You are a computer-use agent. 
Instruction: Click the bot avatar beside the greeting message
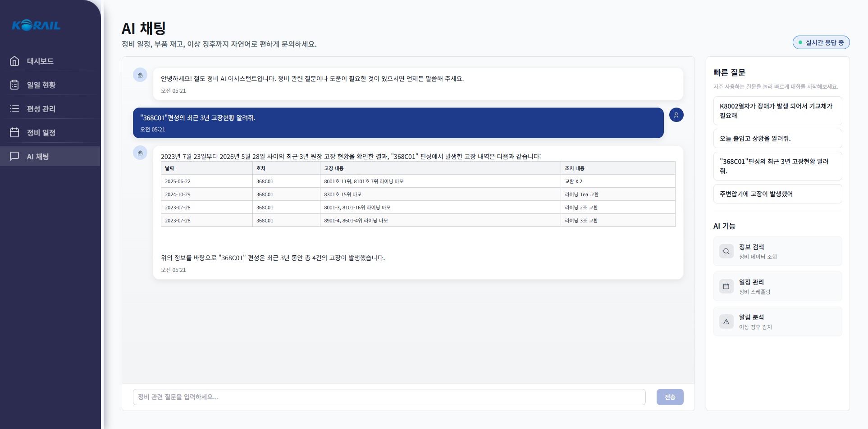tap(140, 75)
